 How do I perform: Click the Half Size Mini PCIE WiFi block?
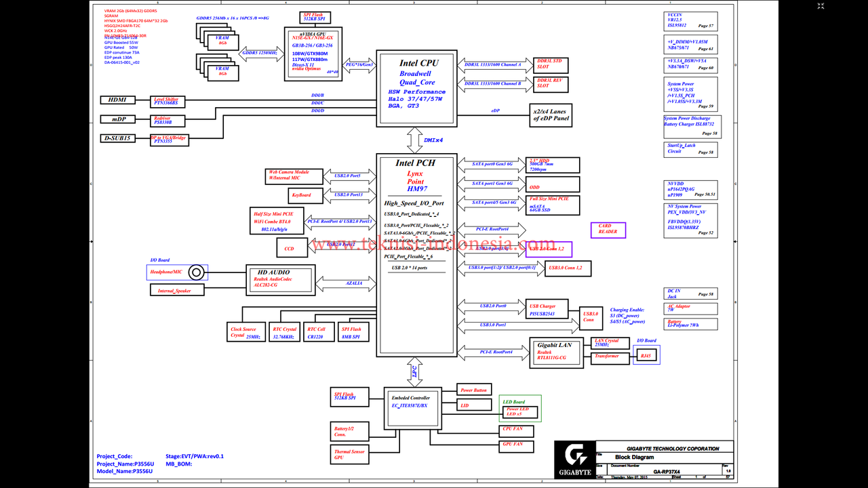(x=275, y=222)
